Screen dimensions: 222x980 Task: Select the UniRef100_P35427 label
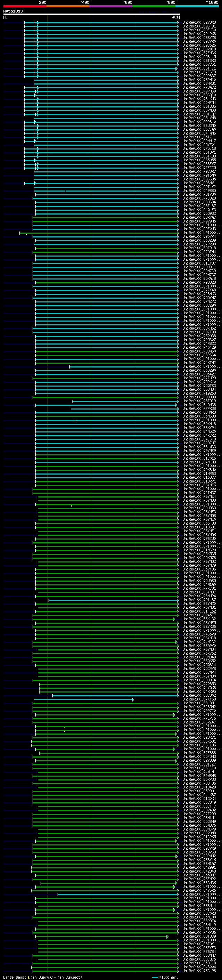click(x=199, y=374)
